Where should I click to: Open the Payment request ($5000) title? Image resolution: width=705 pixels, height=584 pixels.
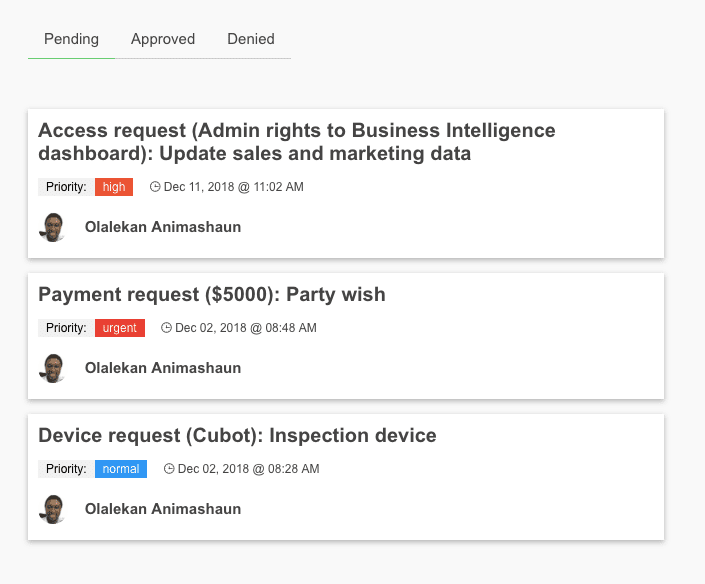(x=211, y=294)
